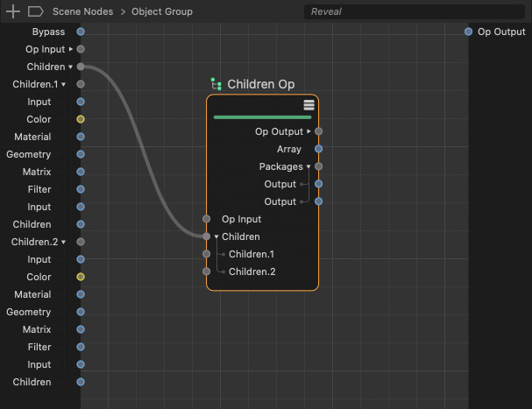Screen dimensions: 532x409
Task: Collapse the Children.2 group in left panel
Action: pos(64,243)
